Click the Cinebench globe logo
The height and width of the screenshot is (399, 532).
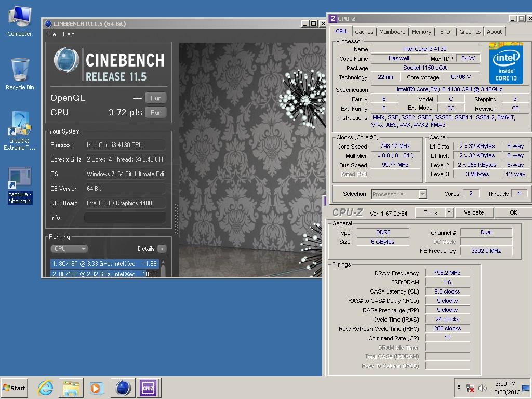(x=66, y=60)
